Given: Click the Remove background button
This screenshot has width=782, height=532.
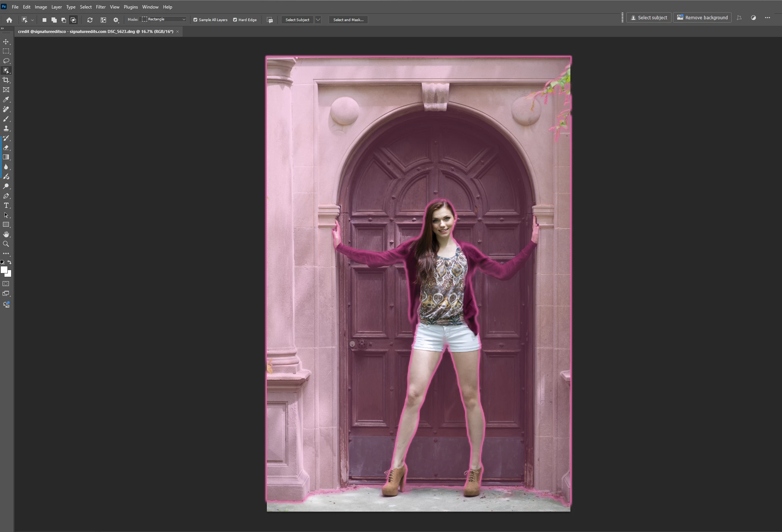Looking at the screenshot, I should [702, 17].
